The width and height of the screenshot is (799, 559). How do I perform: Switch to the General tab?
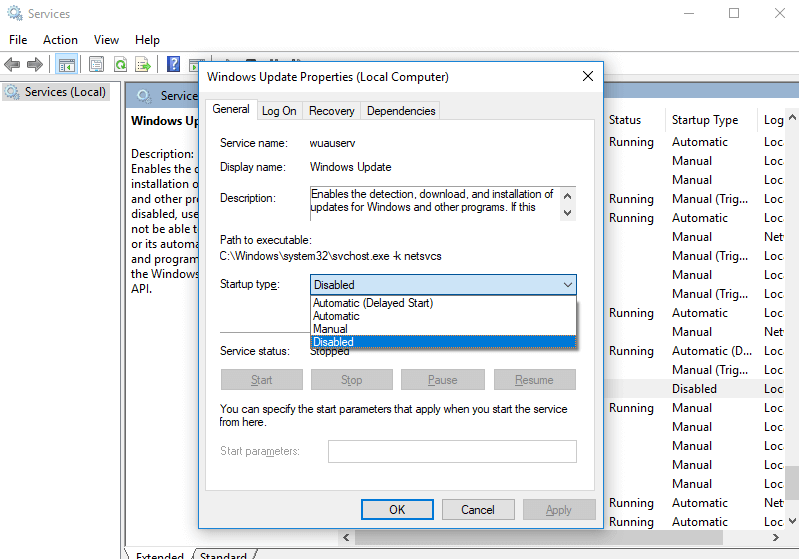coord(231,109)
